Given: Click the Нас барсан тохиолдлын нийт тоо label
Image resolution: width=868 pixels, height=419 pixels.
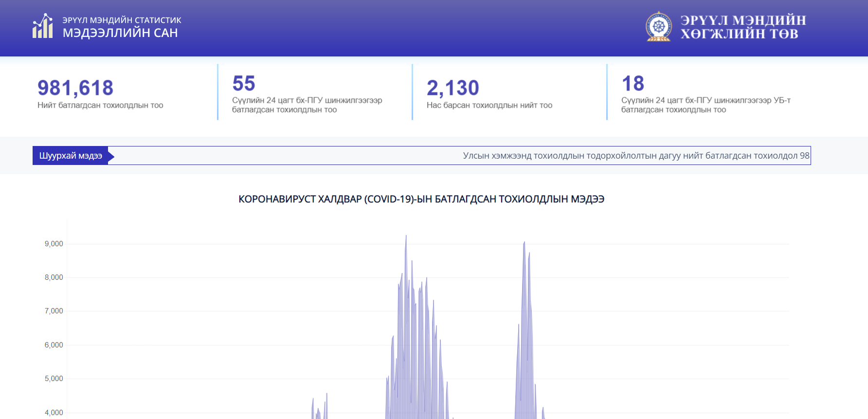Looking at the screenshot, I should [489, 105].
